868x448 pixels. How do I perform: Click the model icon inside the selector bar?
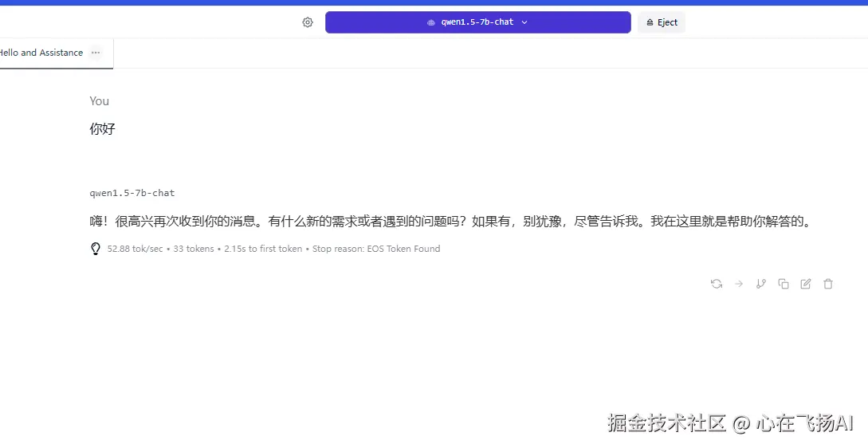(431, 22)
